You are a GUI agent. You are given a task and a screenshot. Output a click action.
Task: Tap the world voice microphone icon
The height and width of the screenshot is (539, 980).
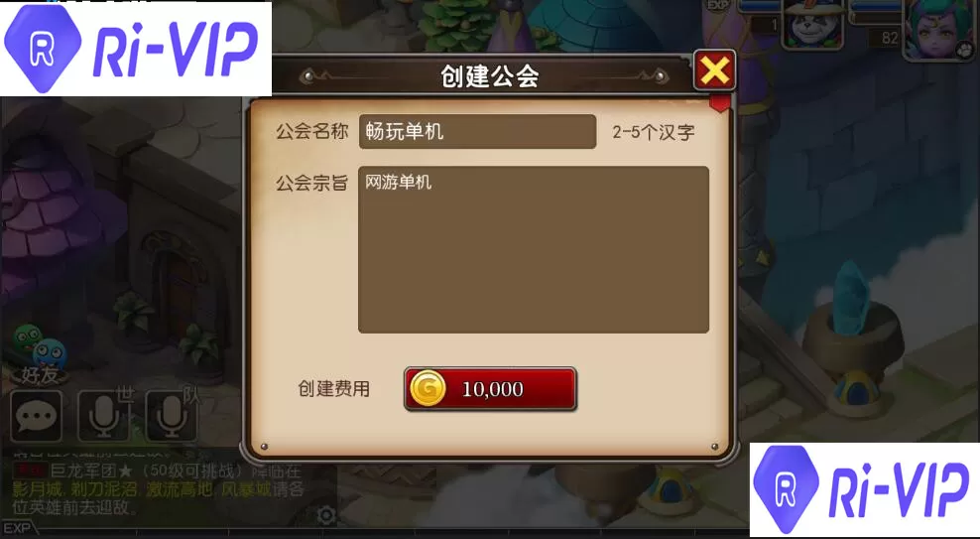point(104,415)
